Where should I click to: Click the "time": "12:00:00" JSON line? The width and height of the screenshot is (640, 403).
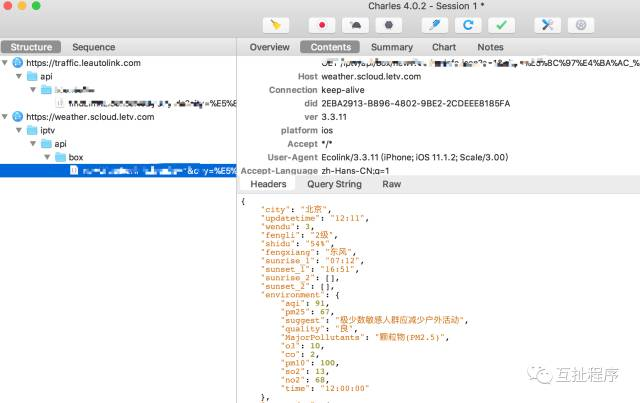point(325,388)
